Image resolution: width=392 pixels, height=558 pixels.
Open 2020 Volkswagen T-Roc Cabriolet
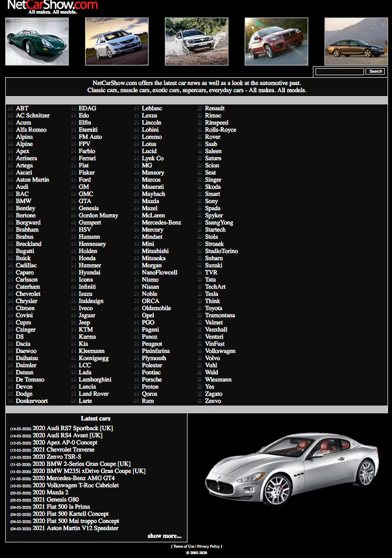pos(75,485)
